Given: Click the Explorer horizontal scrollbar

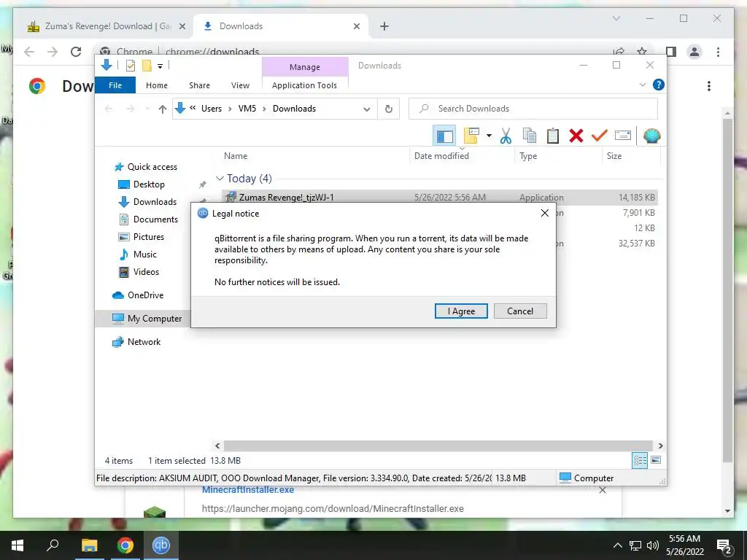Looking at the screenshot, I should [x=438, y=446].
